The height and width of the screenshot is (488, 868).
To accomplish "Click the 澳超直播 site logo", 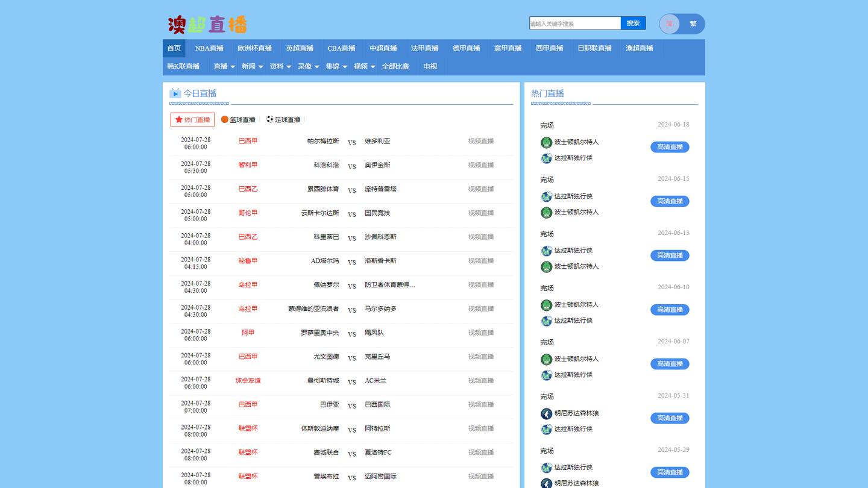I will click(x=207, y=25).
